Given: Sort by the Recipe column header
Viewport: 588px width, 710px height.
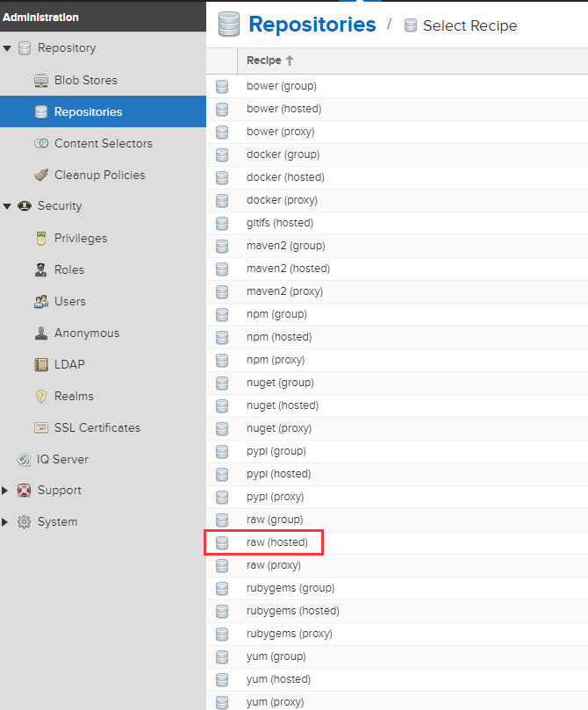Looking at the screenshot, I should coord(269,61).
